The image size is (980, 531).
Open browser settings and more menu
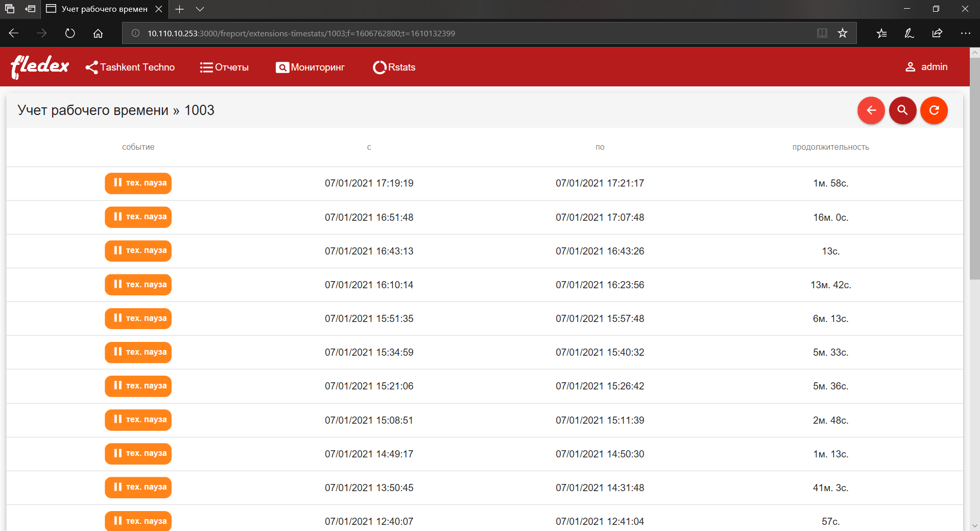[965, 33]
